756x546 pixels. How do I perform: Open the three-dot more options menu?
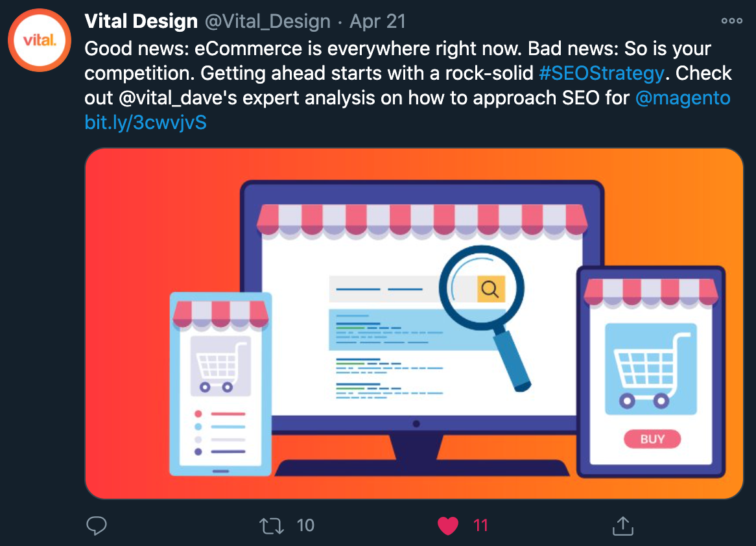[731, 21]
